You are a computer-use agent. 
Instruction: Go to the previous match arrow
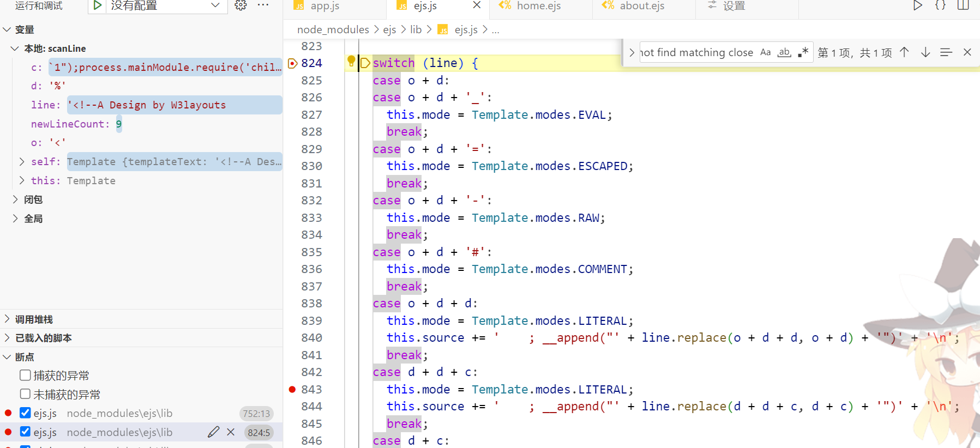coord(904,52)
